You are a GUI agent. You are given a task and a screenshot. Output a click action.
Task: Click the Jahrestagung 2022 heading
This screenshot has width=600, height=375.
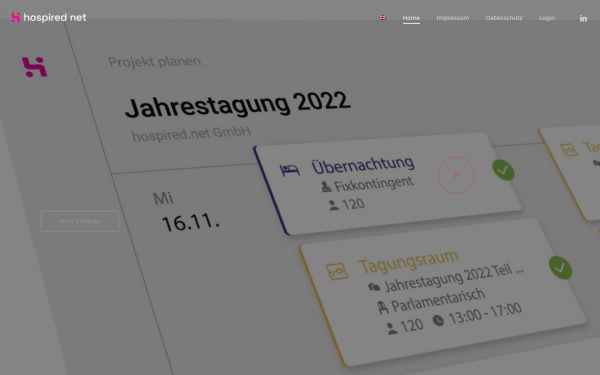coord(237,104)
